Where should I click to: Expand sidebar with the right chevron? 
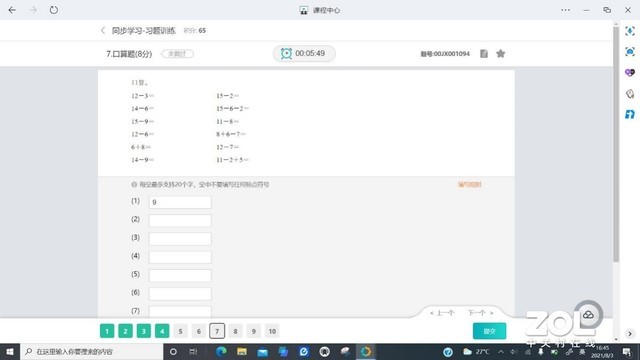[x=630, y=333]
